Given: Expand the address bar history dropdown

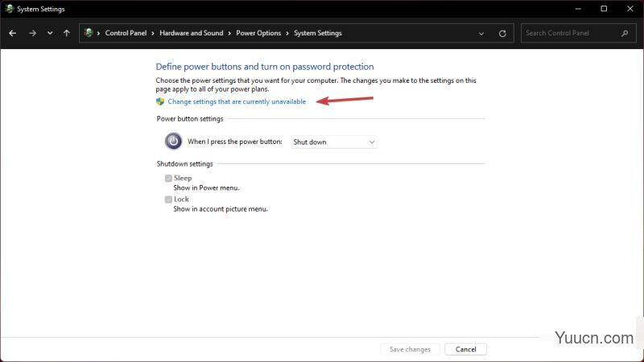Looking at the screenshot, I should pos(481,34).
